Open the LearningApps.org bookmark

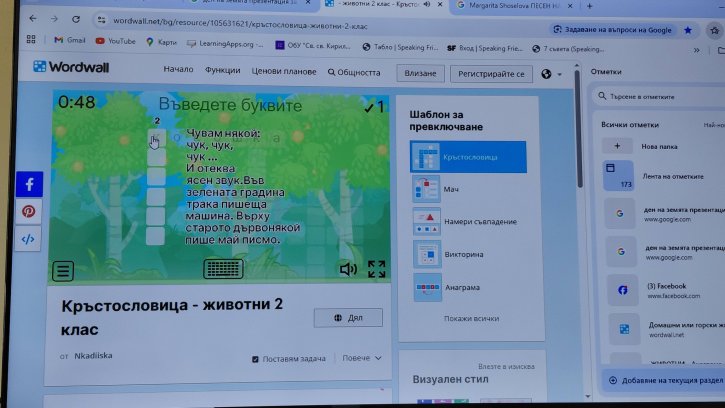pos(225,44)
